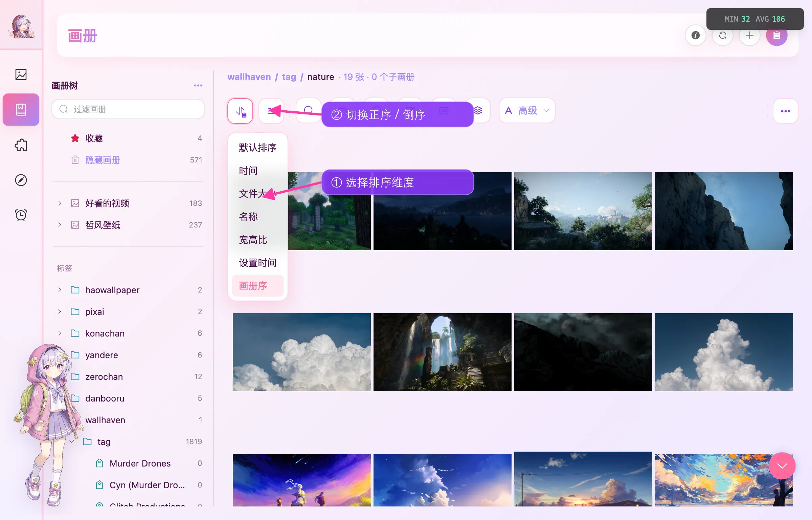Screen dimensions: 812x520
Task: Select the Cyn (Murder Dro... tag row
Action: pos(129,485)
